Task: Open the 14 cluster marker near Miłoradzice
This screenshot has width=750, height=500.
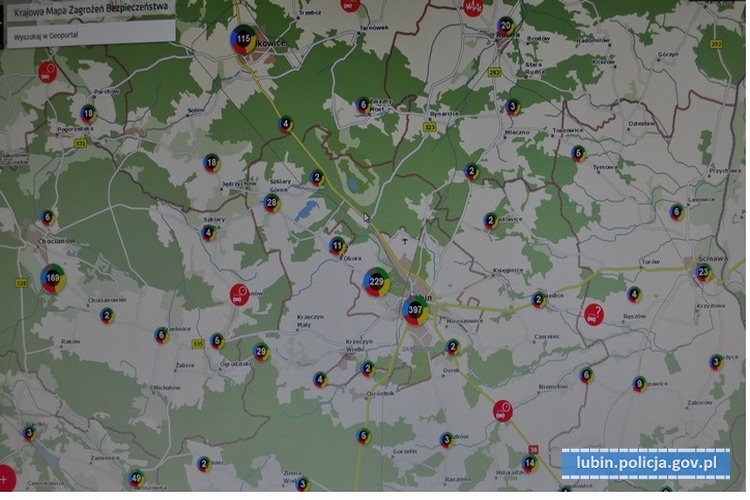Action: [x=529, y=462]
